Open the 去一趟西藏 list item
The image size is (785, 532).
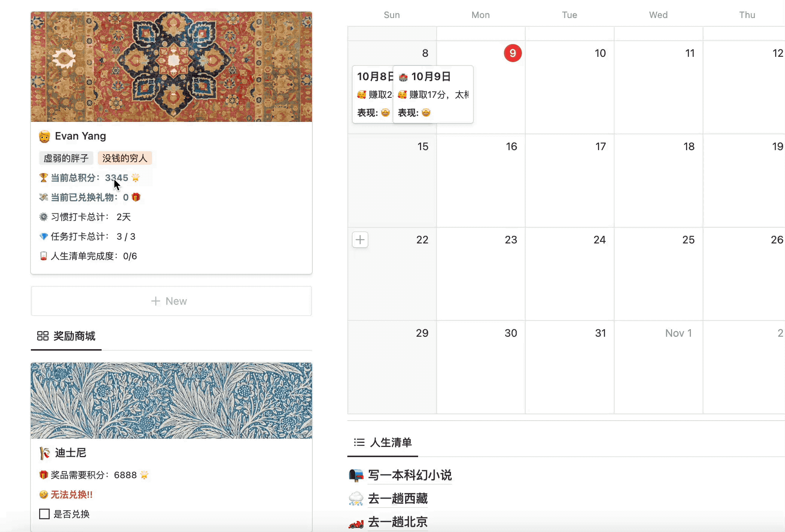(397, 499)
